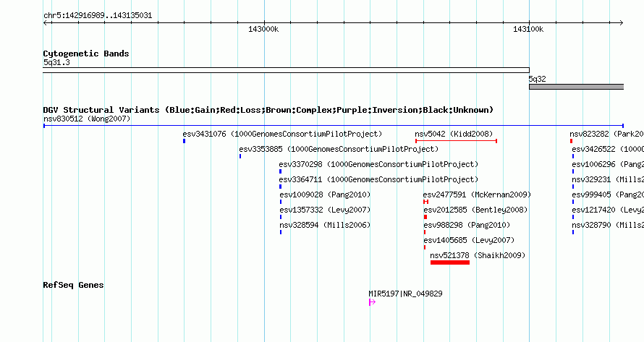Screen dimensions: 644x342
Task: Click nsv329231 variant label
Action: [x=608, y=180]
